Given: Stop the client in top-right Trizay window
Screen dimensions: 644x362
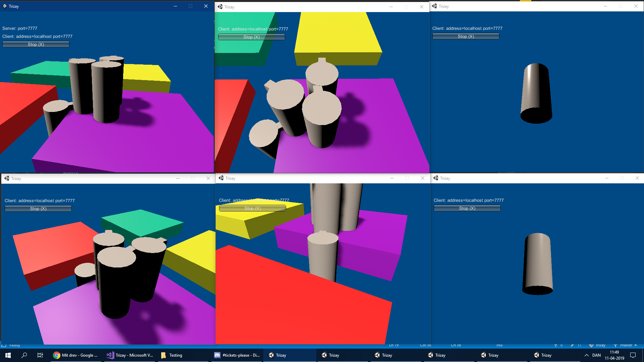Looking at the screenshot, I should (x=466, y=37).
